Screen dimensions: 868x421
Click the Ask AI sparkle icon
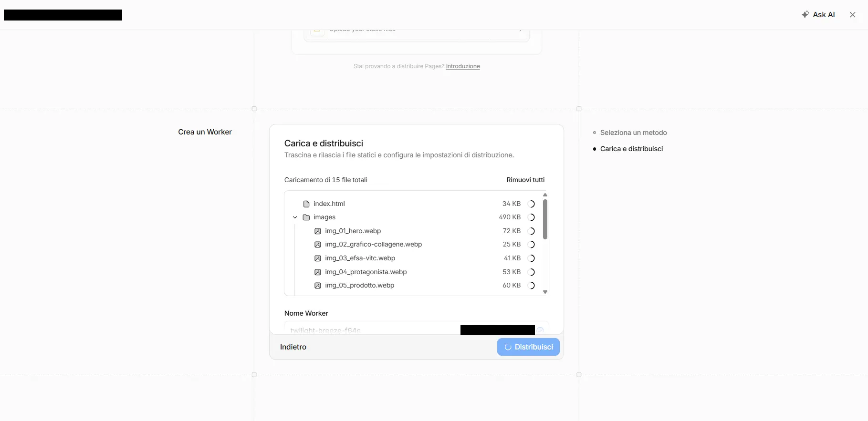pos(805,15)
